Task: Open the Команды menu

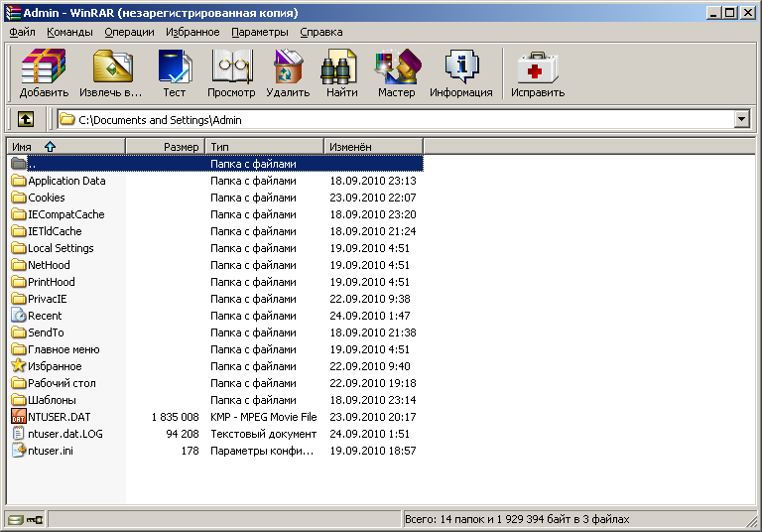Action: [70, 32]
